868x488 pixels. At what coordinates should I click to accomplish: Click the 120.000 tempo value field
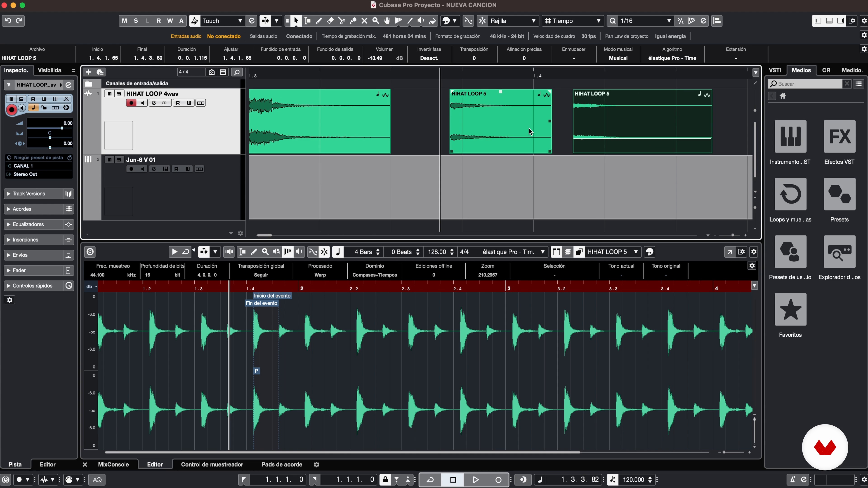[633, 480]
